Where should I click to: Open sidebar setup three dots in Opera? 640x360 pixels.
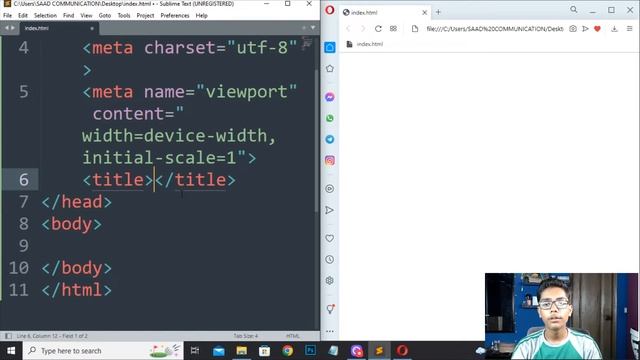point(330,331)
